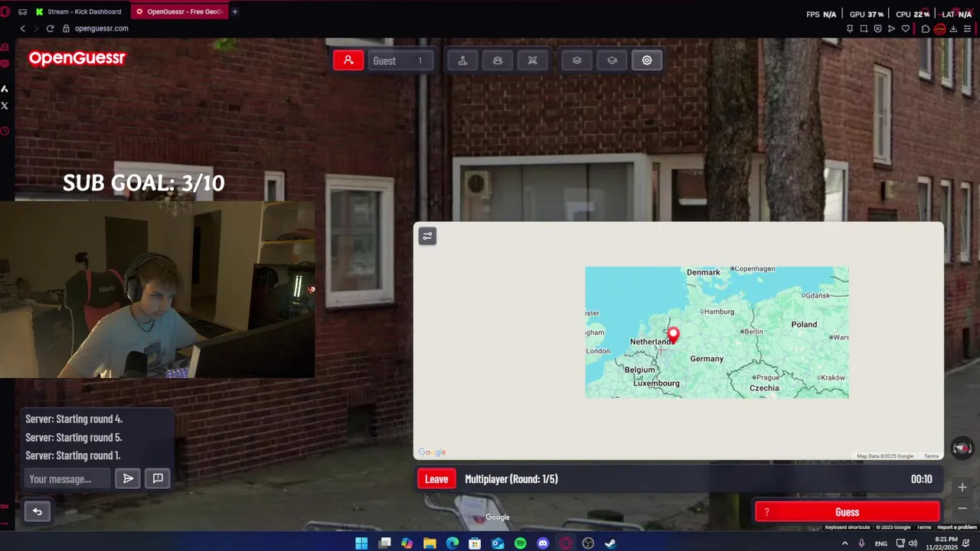Send the chat message arrow
The height and width of the screenshot is (551, 980).
(x=128, y=478)
